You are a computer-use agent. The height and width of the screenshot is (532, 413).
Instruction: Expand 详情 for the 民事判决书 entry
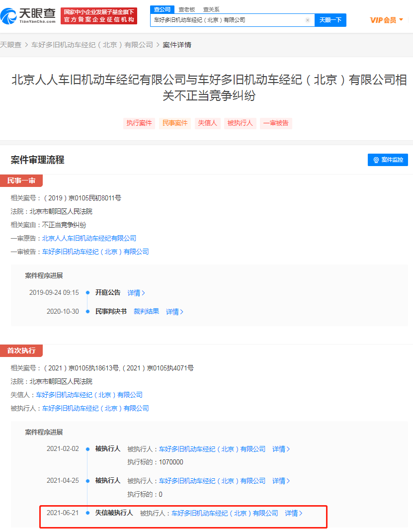coord(174,312)
